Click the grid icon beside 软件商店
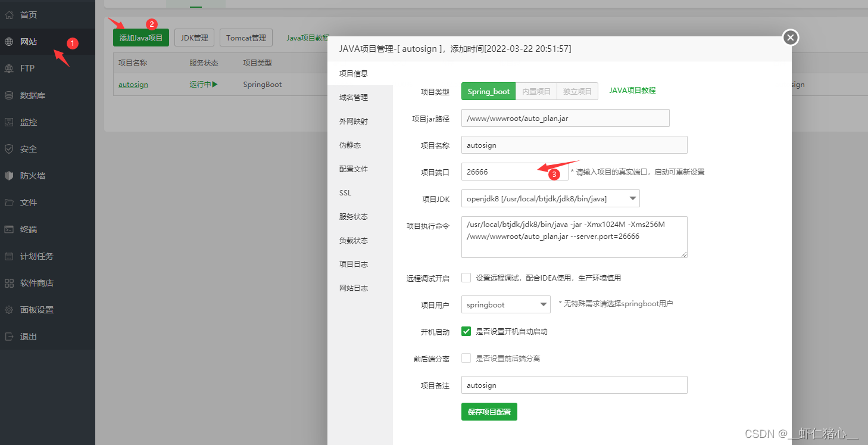This screenshot has width=868, height=445. coord(9,283)
